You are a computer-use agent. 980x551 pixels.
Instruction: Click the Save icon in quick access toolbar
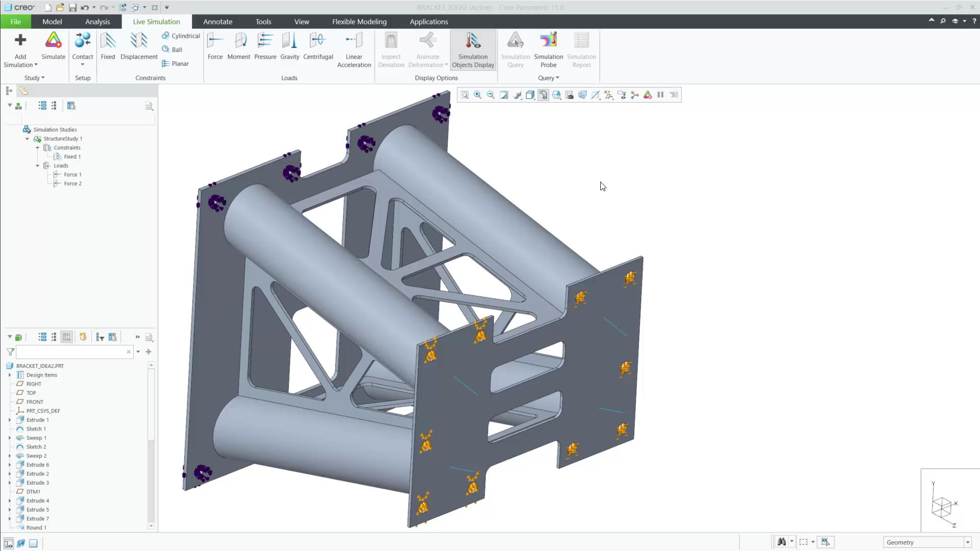[72, 7]
